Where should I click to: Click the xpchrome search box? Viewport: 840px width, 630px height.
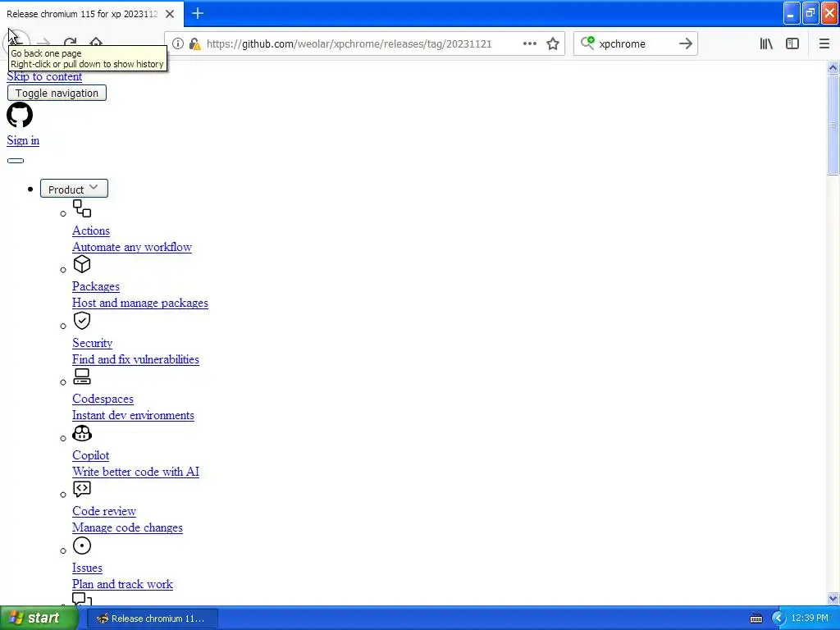[x=635, y=44]
